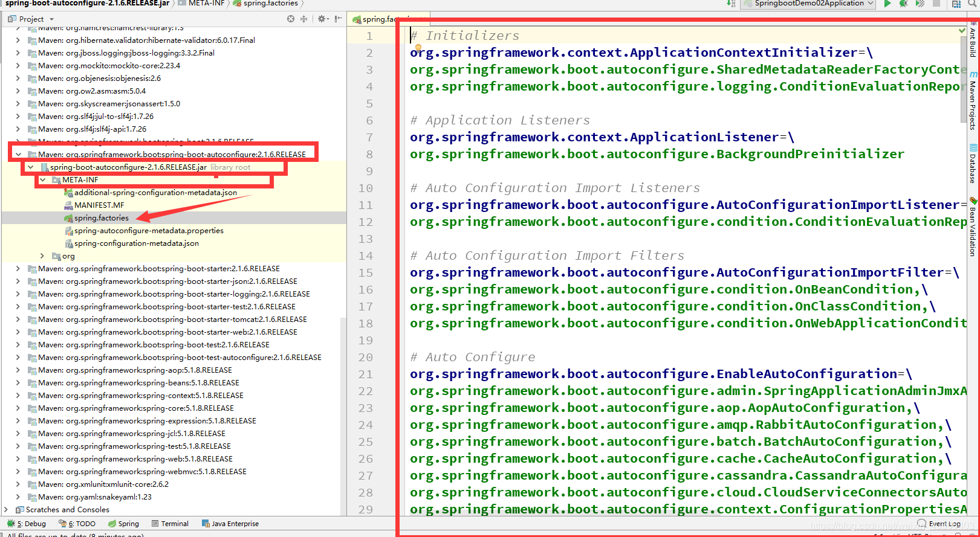The height and width of the screenshot is (537, 980).
Task: Select additional-spring-configuration-metadata.json file
Action: pyautogui.click(x=155, y=193)
